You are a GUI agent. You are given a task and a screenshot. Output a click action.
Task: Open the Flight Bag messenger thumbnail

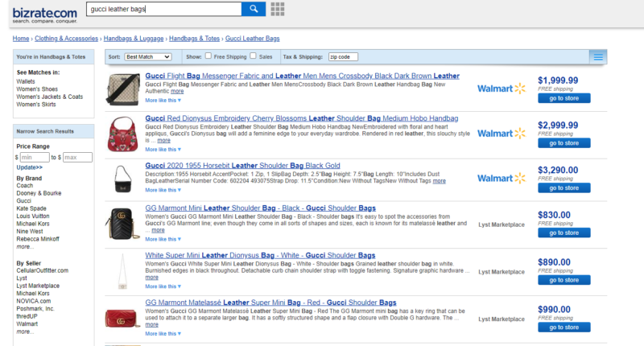[x=123, y=89]
